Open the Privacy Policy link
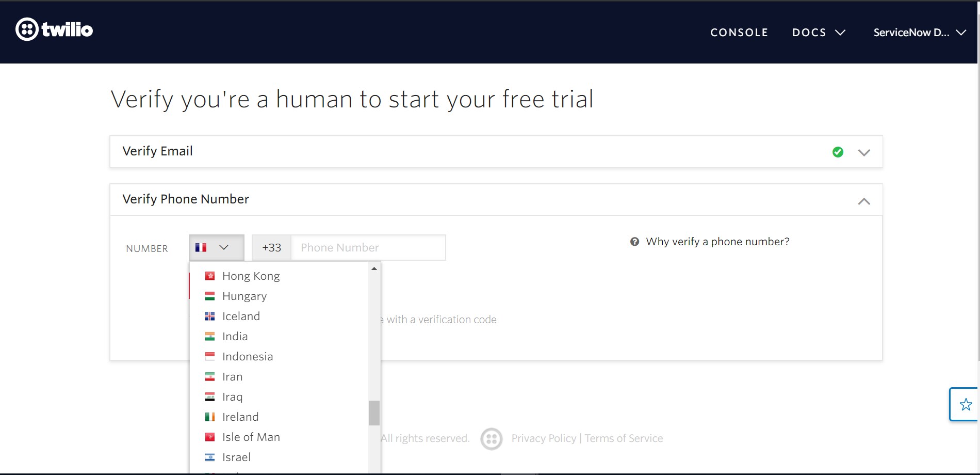This screenshot has height=475, width=980. [x=543, y=438]
